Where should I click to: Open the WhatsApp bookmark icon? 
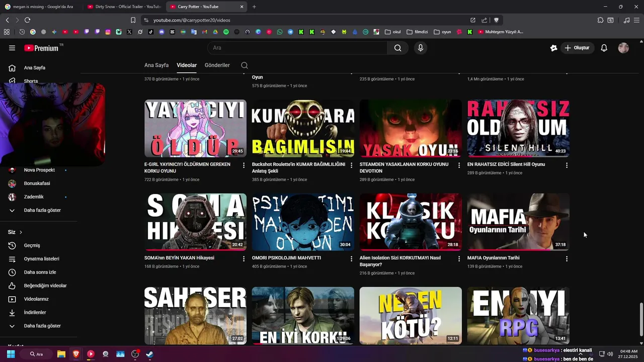(x=280, y=32)
